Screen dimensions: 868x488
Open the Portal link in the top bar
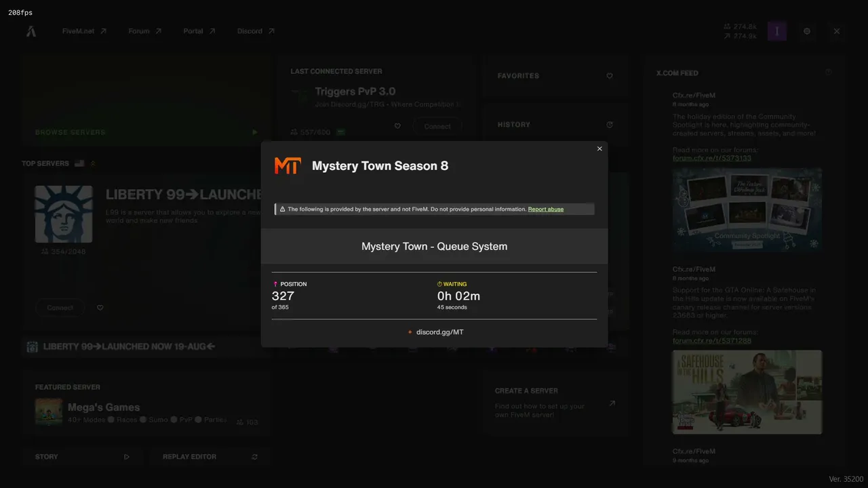[x=199, y=31]
